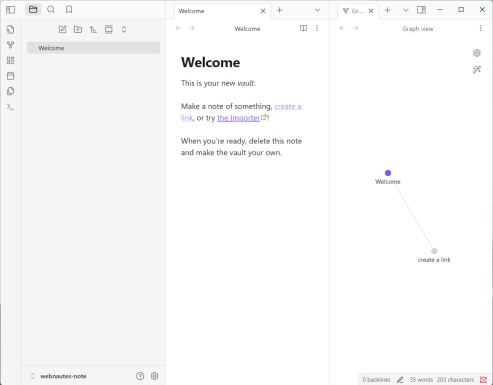Open today's daily note calendar icon

10,76
